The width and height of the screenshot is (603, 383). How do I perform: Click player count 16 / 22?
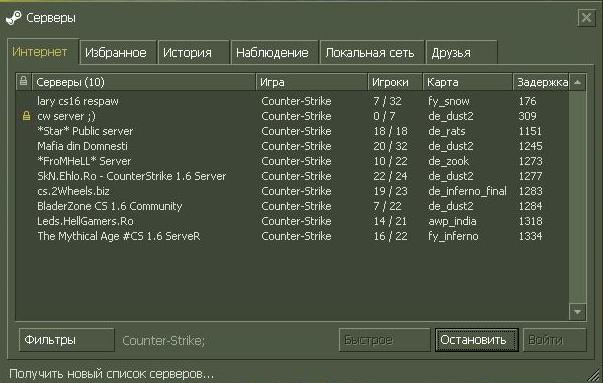pos(390,236)
